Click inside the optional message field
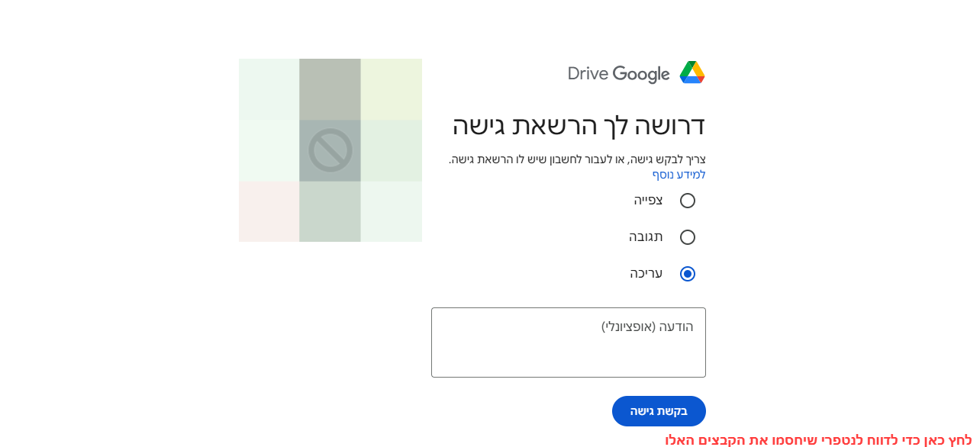The image size is (980, 447). (568, 342)
